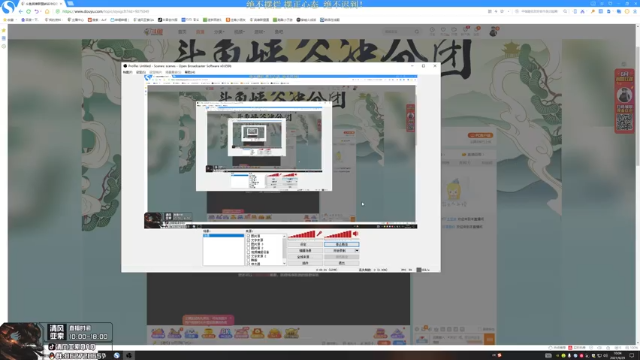Expand the 视频 dropdown in Douyu navigation

[239, 32]
